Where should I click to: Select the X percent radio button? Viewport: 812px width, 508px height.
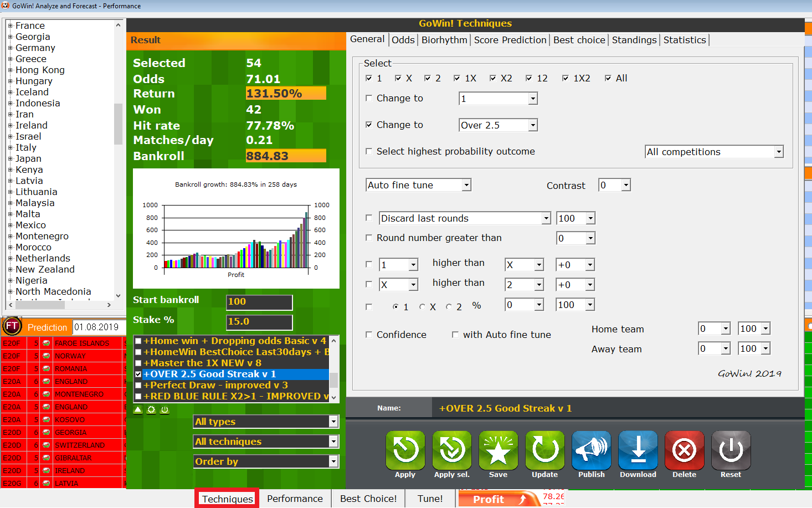point(422,306)
